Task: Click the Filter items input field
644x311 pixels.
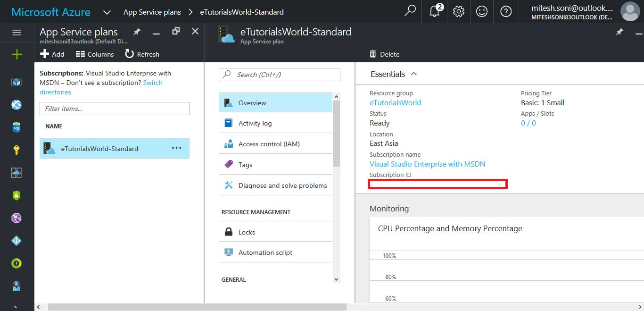Action: pyautogui.click(x=114, y=109)
